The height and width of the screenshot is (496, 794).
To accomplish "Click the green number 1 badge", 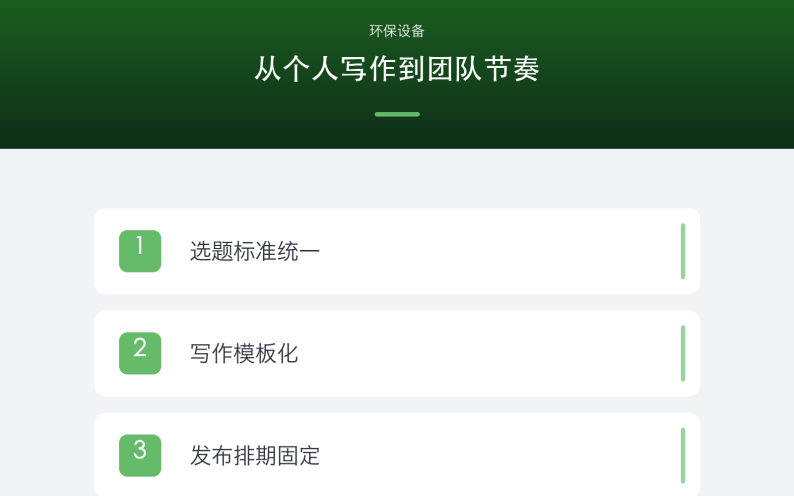I will pyautogui.click(x=140, y=251).
